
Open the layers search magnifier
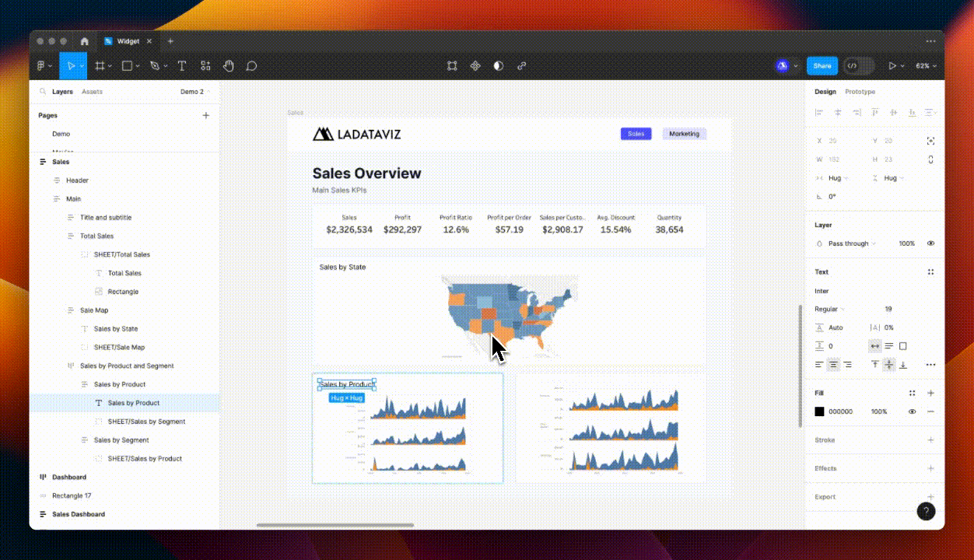click(x=43, y=92)
